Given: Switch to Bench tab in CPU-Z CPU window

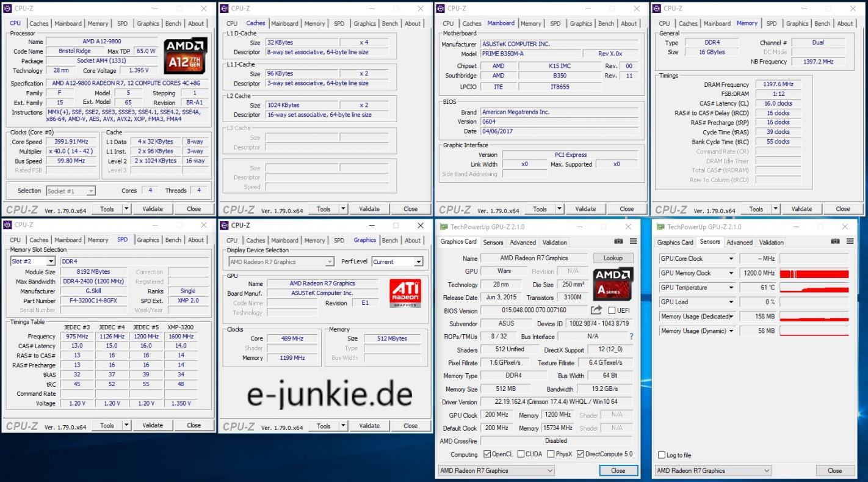Looking at the screenshot, I should [173, 24].
